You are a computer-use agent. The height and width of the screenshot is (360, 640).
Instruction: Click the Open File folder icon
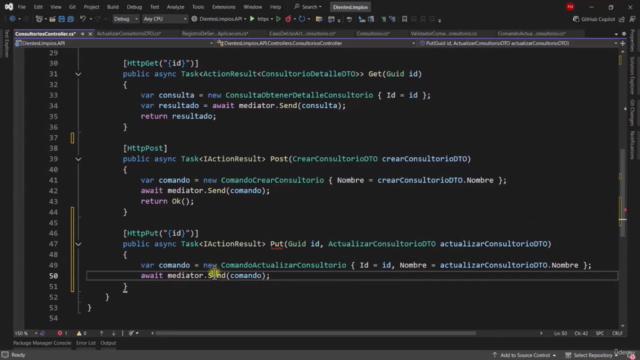click(52, 19)
